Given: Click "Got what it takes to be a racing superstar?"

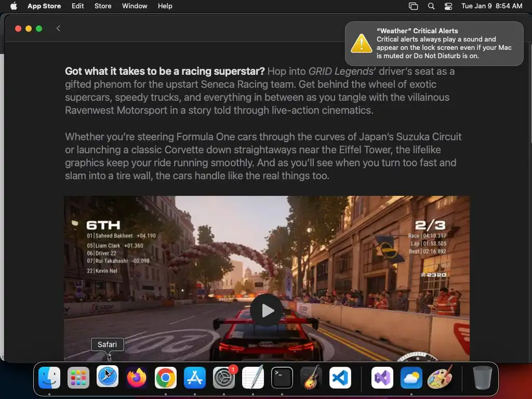Looking at the screenshot, I should tap(165, 71).
